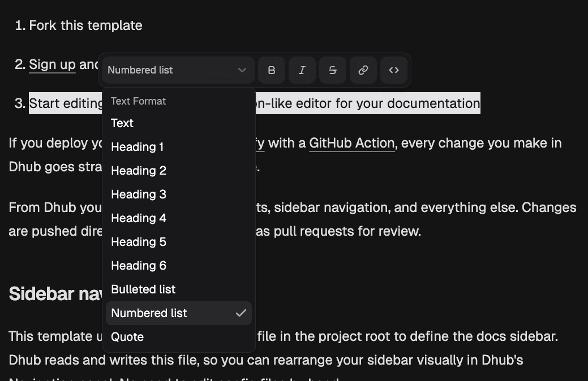Choose plain Text from the format menu

[x=123, y=123]
